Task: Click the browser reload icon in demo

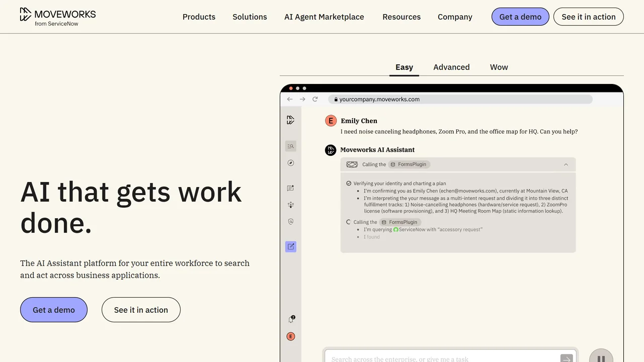Action: coord(315,99)
